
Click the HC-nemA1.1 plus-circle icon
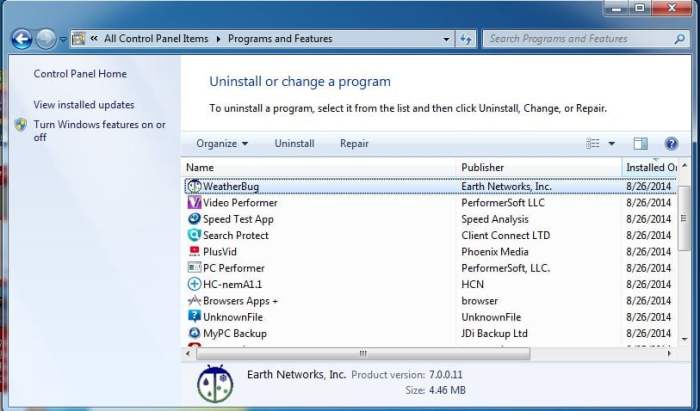click(194, 284)
